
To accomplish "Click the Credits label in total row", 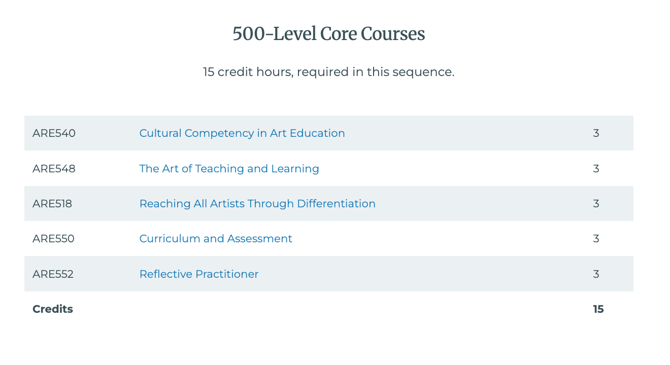I will [x=53, y=309].
